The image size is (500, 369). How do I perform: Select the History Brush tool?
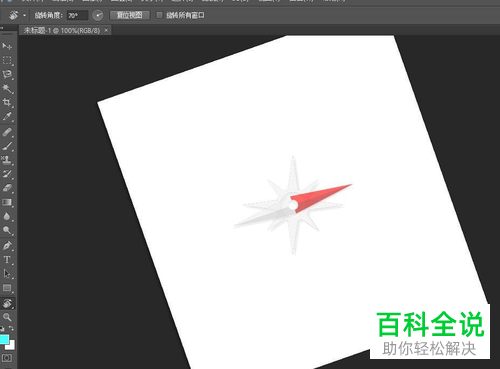click(7, 174)
